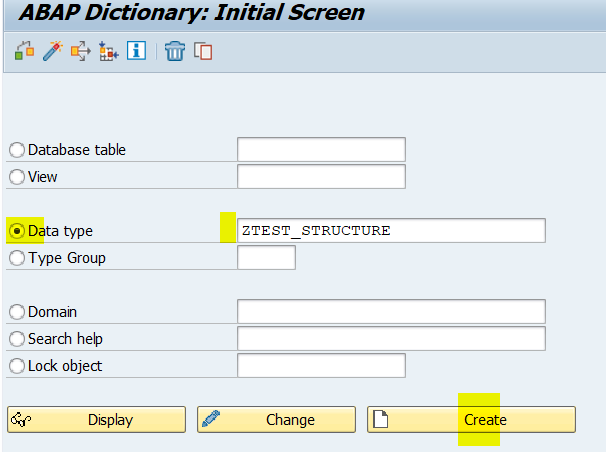606x452 pixels.
Task: Click the View label text
Action: point(43,177)
